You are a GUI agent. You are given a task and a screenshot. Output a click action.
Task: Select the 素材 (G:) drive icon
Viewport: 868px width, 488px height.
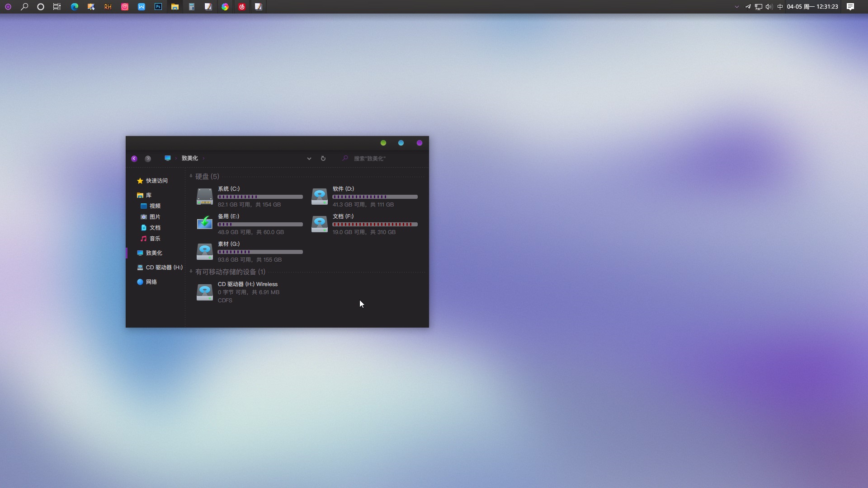(205, 252)
